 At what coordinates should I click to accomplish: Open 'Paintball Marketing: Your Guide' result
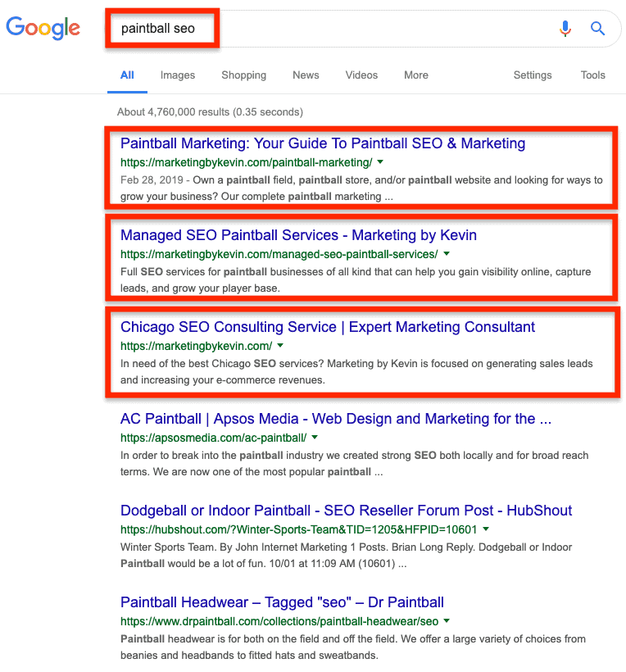tap(323, 143)
